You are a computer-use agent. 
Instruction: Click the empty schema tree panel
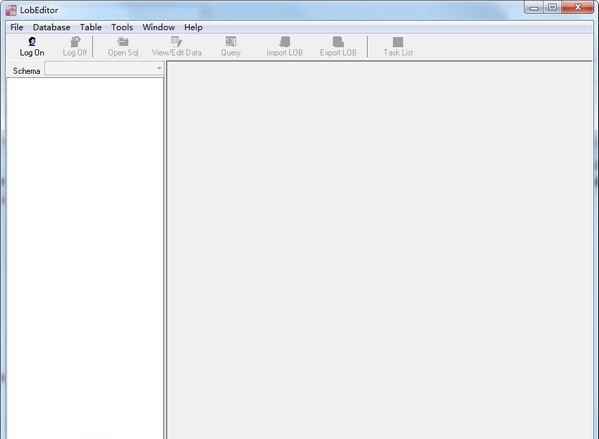point(85,258)
